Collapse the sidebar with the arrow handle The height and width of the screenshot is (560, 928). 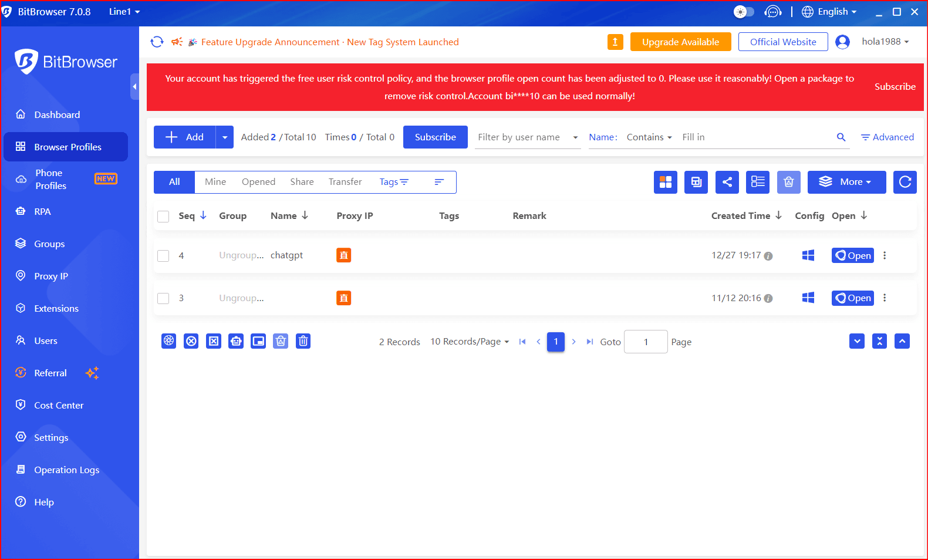(134, 87)
